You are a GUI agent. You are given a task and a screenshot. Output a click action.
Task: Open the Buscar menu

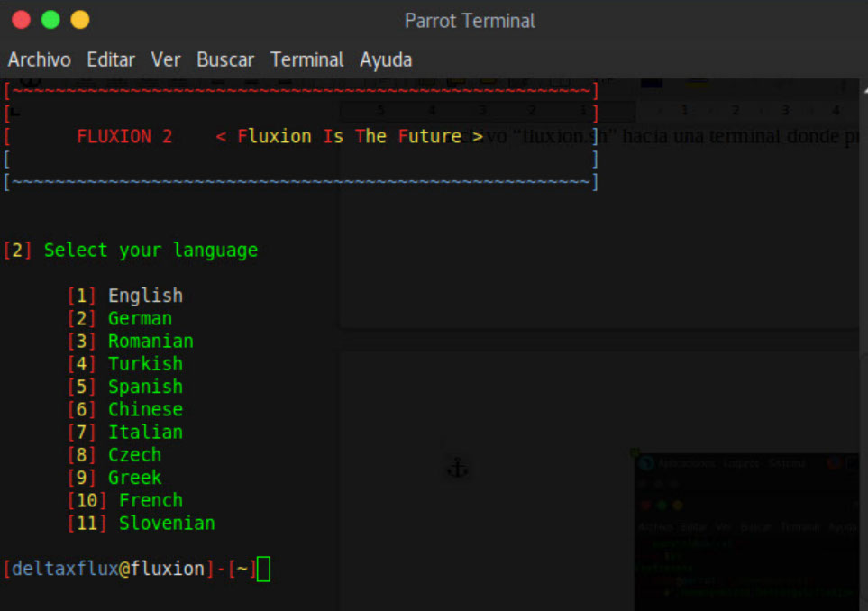coord(225,59)
